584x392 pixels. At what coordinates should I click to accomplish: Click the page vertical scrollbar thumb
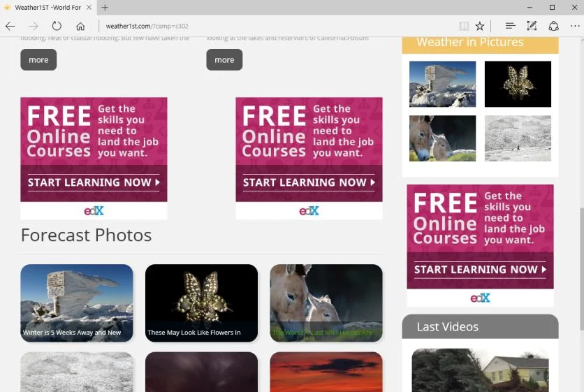tap(581, 268)
